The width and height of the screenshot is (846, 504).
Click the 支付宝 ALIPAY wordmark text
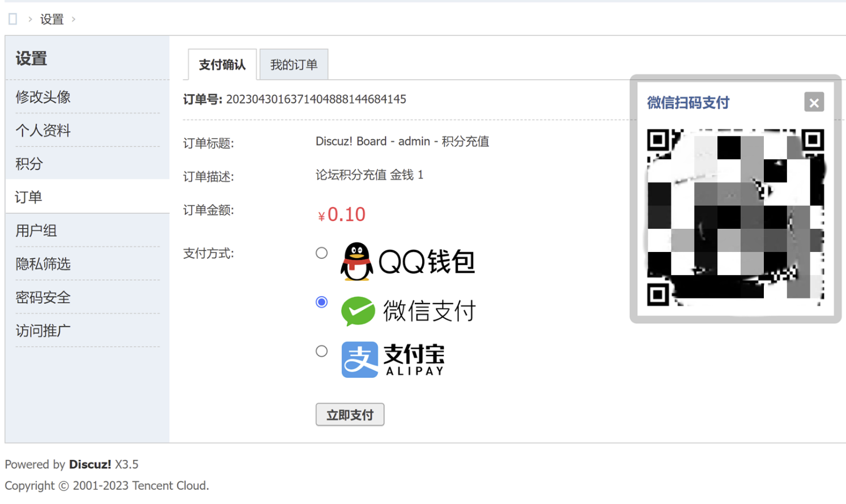[x=414, y=360]
